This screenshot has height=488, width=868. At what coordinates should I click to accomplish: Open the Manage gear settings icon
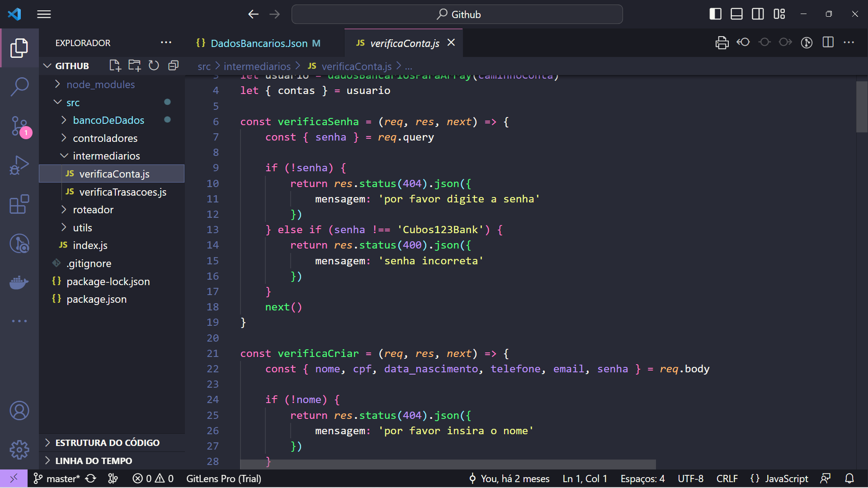tap(19, 450)
